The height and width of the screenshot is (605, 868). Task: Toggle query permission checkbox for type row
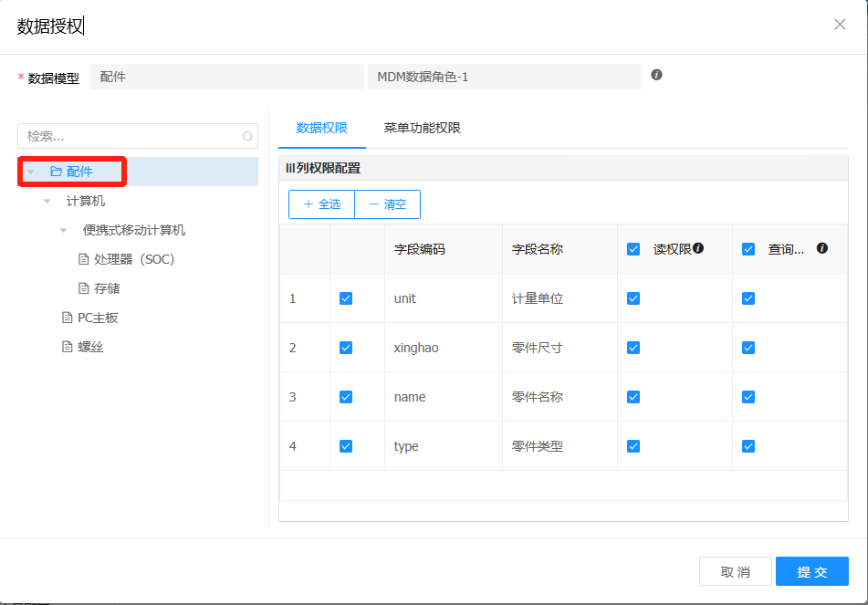(748, 446)
